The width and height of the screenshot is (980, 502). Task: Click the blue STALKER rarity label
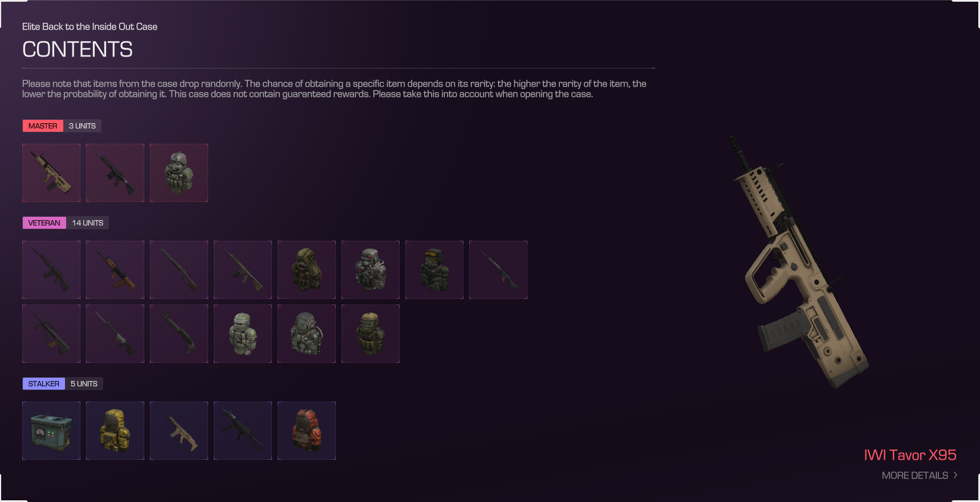click(x=43, y=384)
